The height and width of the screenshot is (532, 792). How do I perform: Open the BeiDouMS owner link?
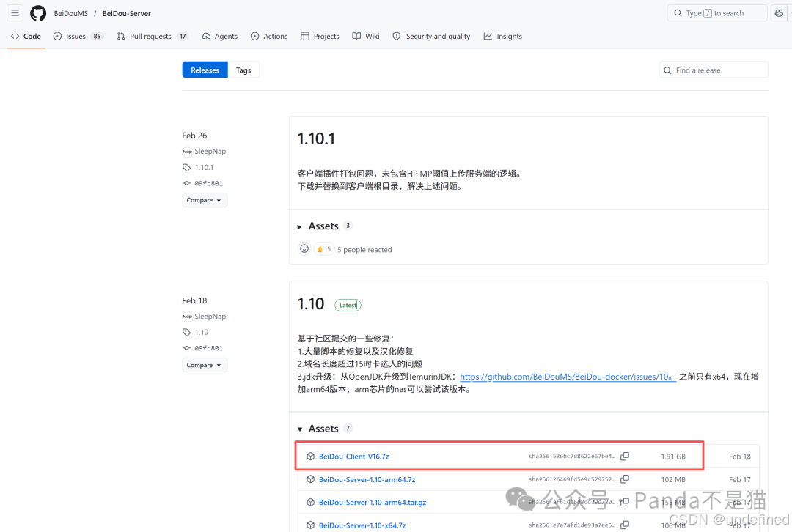(x=70, y=14)
